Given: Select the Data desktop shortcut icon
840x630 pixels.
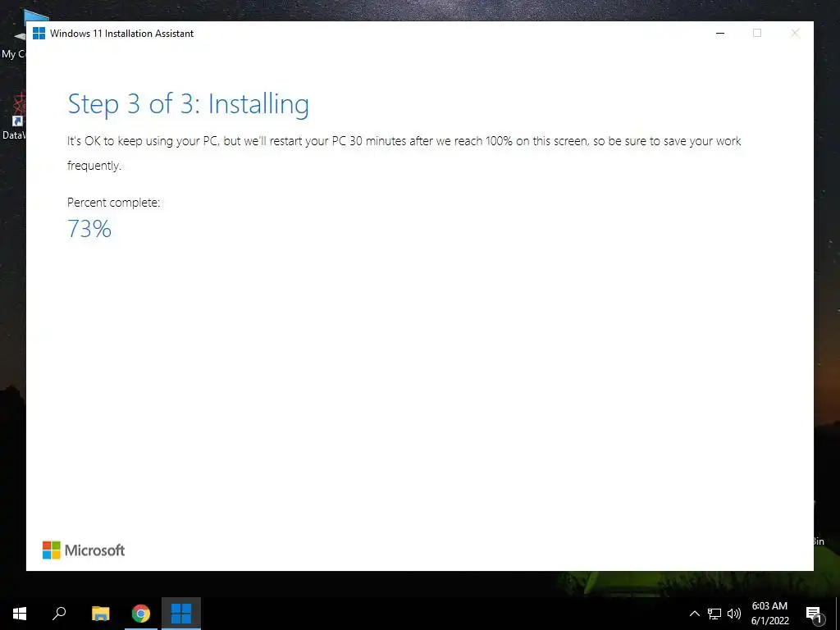Looking at the screenshot, I should 13,116.
